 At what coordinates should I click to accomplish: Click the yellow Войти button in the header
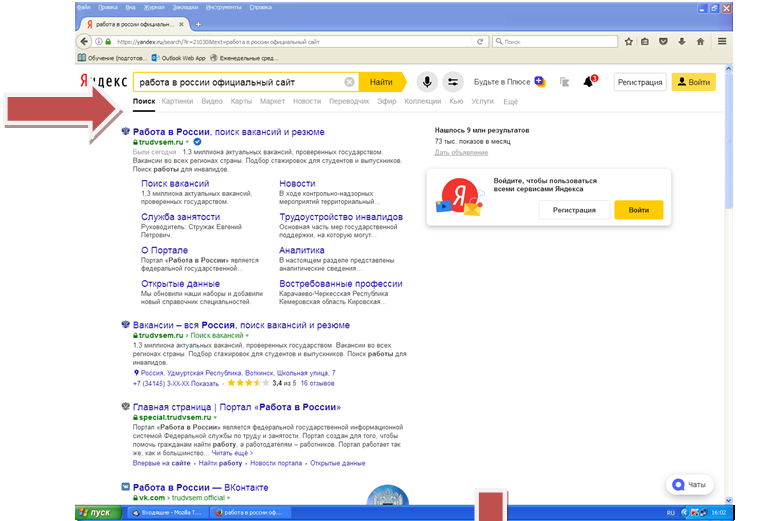(694, 82)
